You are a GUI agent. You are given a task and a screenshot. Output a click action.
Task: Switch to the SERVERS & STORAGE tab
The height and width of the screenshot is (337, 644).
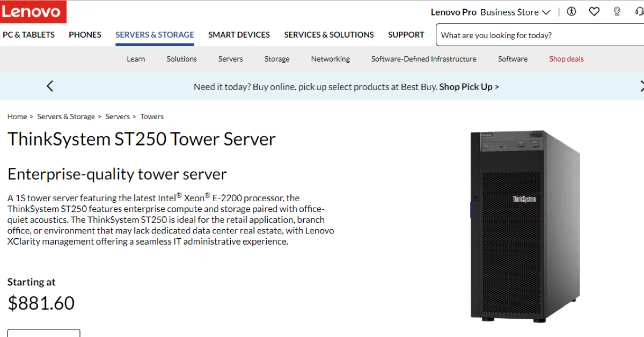click(155, 34)
